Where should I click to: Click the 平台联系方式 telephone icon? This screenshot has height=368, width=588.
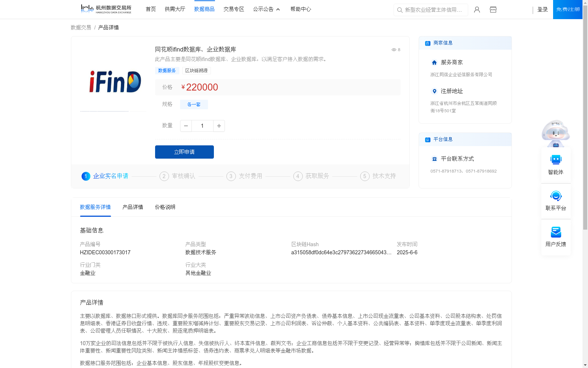click(434, 159)
